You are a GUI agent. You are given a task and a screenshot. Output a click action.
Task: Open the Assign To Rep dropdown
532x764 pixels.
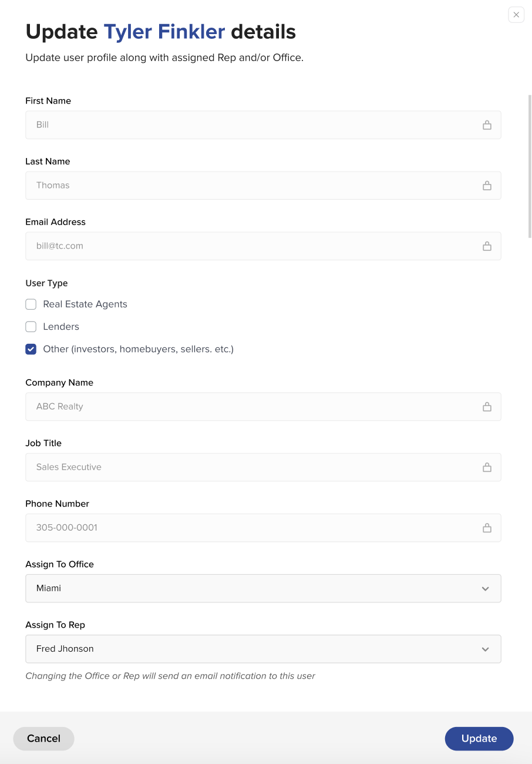262,649
